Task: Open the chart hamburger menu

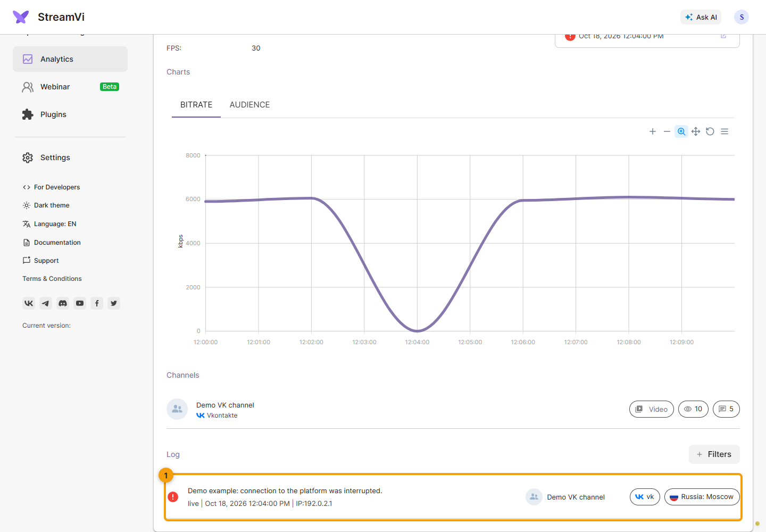Action: tap(725, 131)
